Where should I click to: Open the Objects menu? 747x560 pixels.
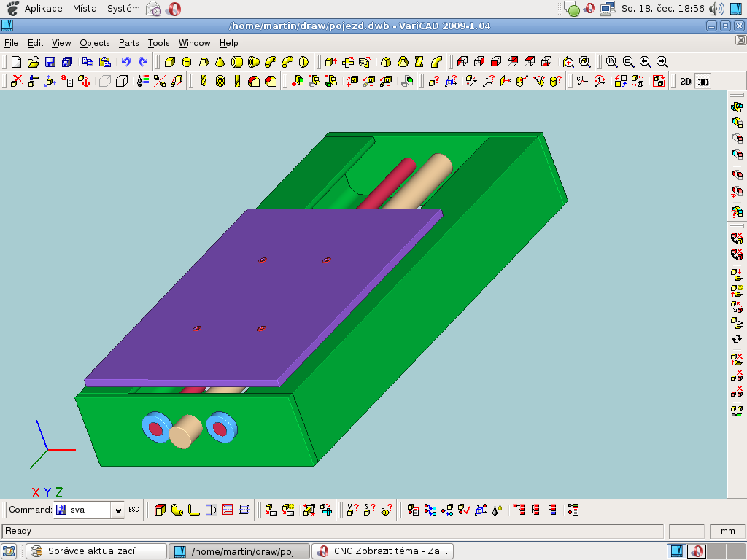(95, 43)
